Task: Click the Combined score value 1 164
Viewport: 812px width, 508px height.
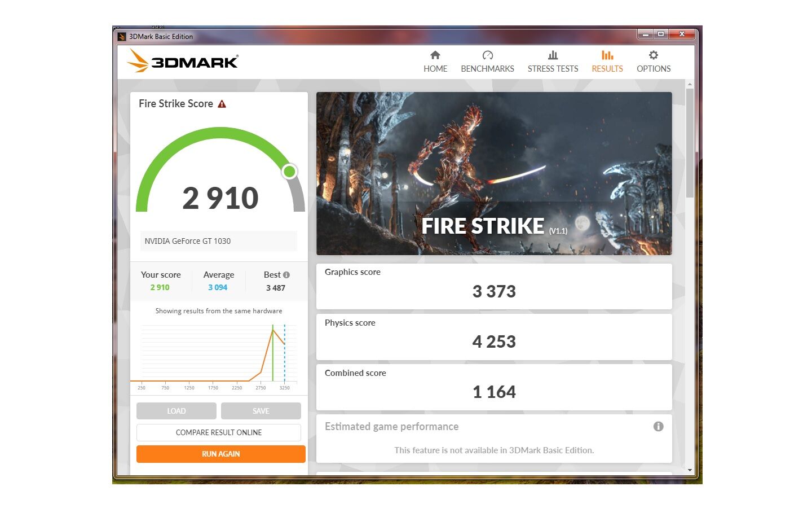Action: 494,392
